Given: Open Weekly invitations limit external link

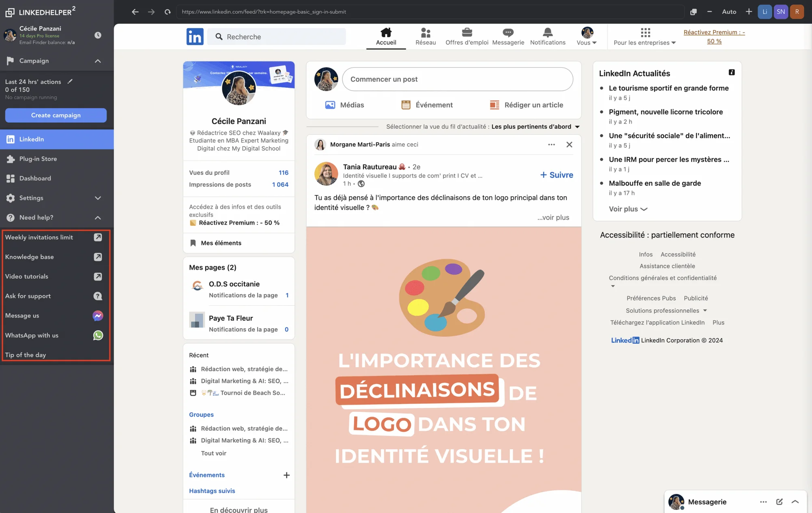Looking at the screenshot, I should point(98,237).
